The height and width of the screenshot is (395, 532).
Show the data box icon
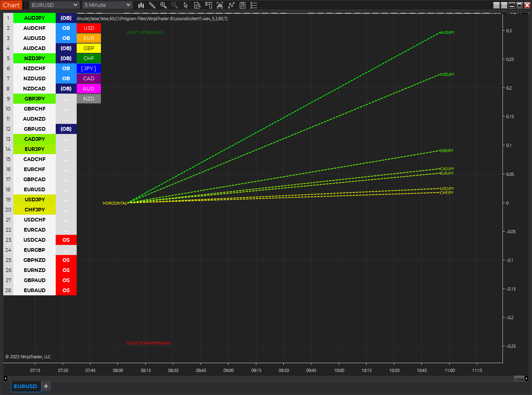pos(197,5)
